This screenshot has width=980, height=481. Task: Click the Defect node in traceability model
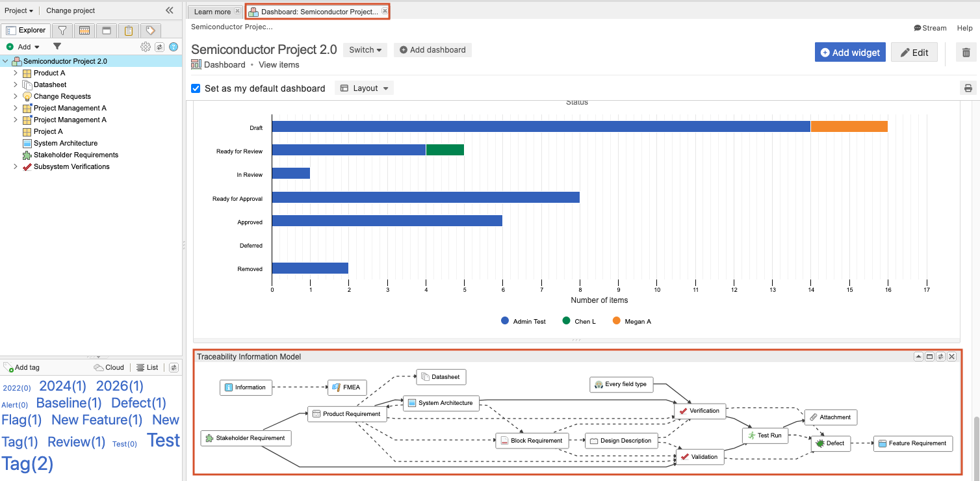[831, 443]
